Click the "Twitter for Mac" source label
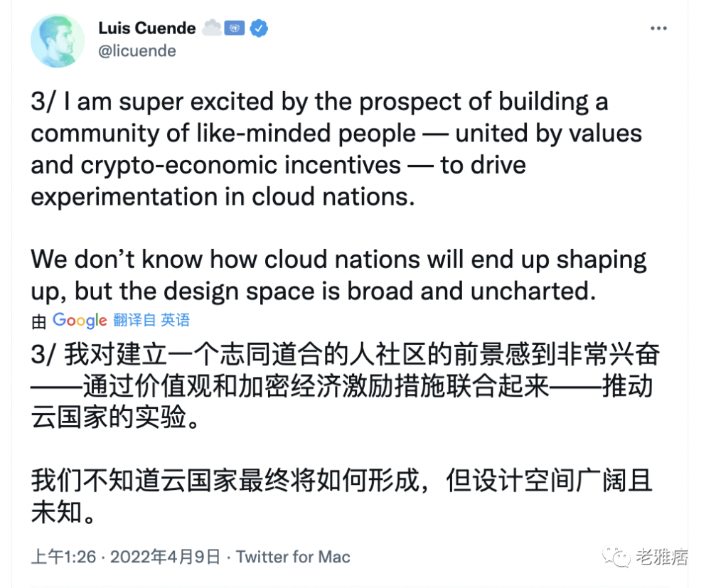 293,557
